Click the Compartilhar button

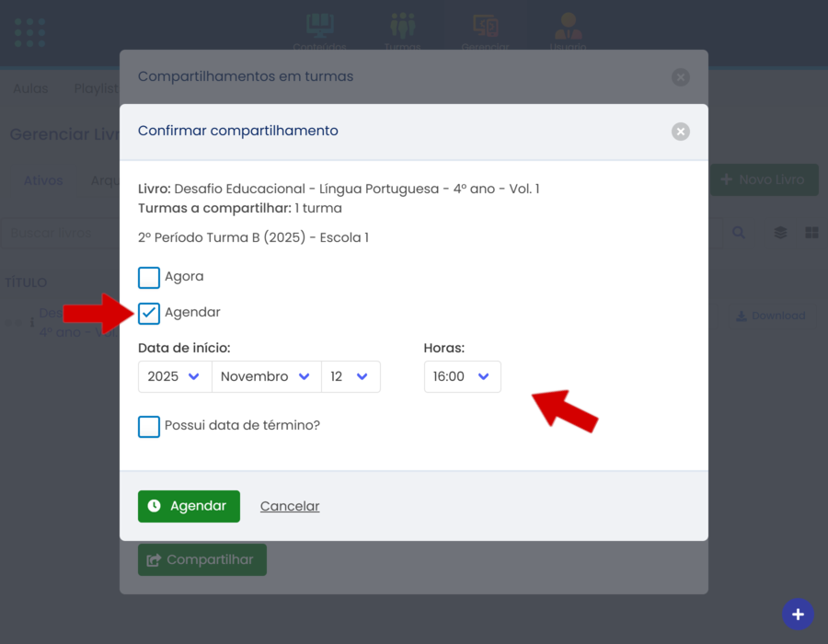[201, 559]
